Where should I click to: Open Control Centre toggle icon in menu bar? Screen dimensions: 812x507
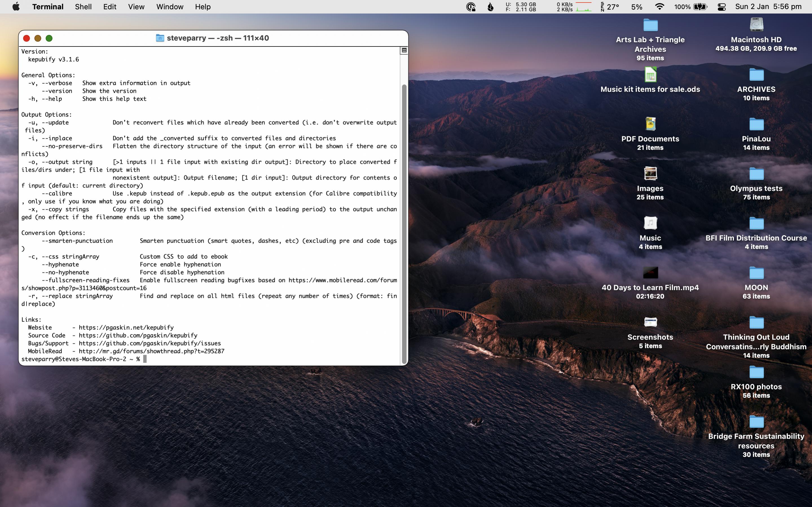point(721,7)
